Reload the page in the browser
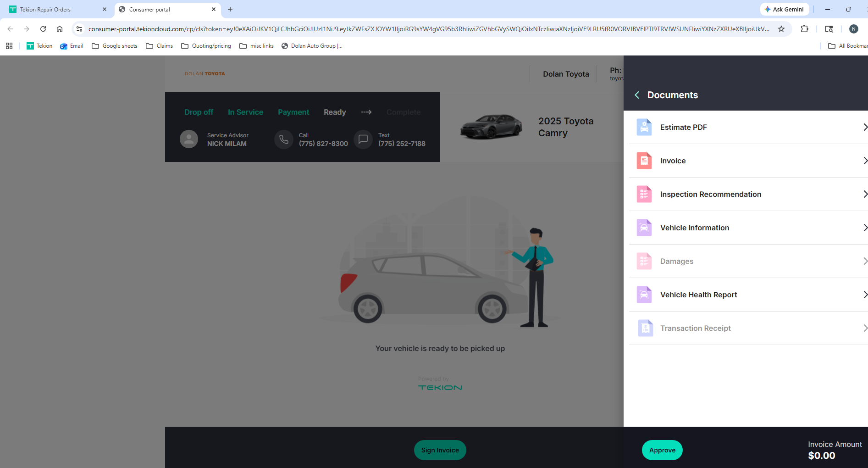This screenshot has height=468, width=868. click(43, 29)
